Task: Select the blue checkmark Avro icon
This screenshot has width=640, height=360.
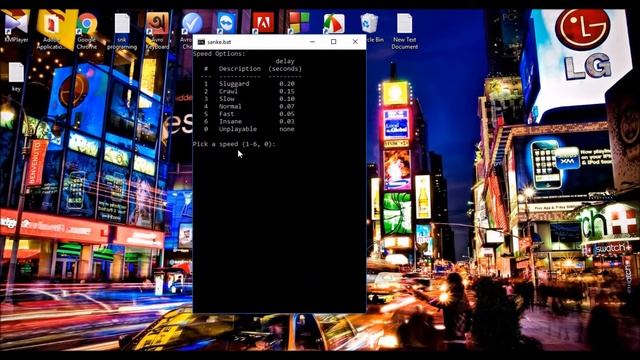Action: point(192,23)
